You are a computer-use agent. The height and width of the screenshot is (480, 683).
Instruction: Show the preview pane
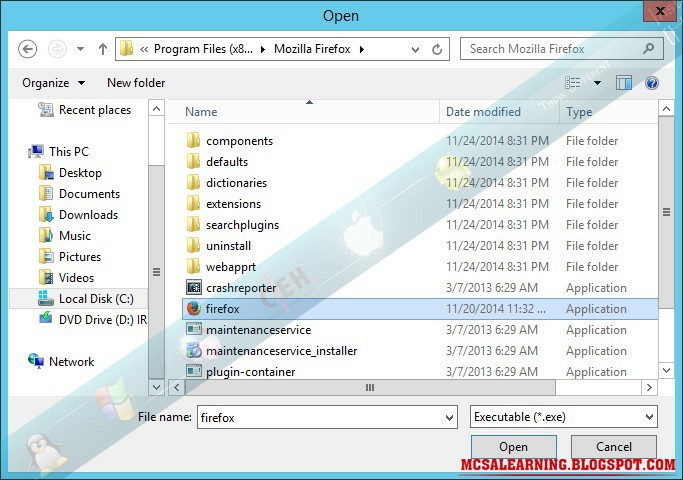pyautogui.click(x=624, y=82)
